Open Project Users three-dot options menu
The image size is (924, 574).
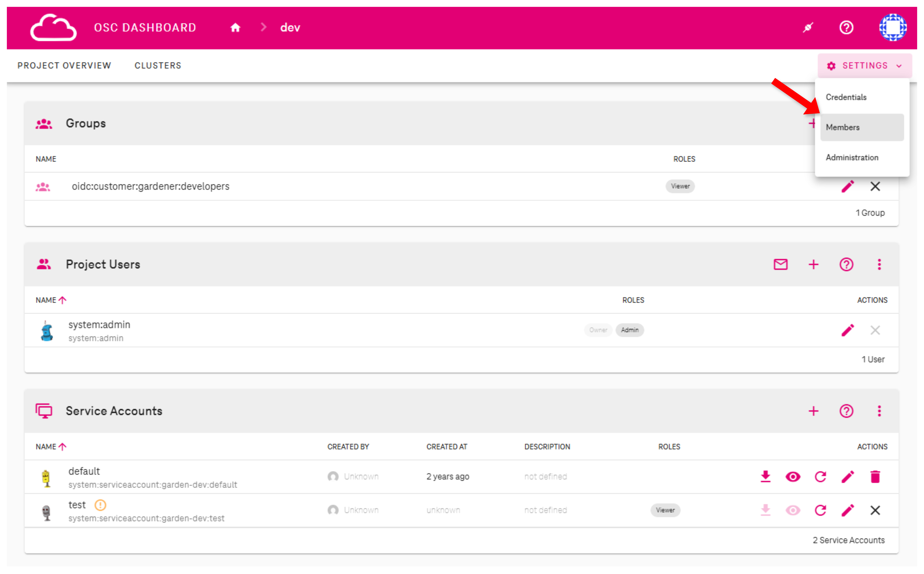879,264
